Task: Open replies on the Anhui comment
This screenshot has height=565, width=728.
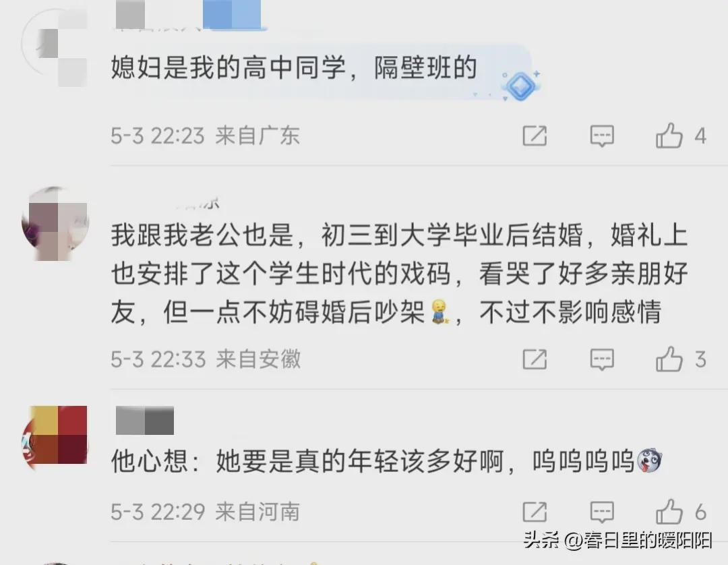Action: click(x=602, y=359)
